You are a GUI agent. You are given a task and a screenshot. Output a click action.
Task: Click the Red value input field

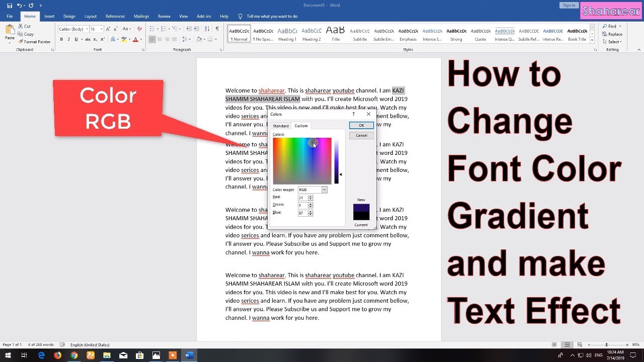(x=302, y=198)
